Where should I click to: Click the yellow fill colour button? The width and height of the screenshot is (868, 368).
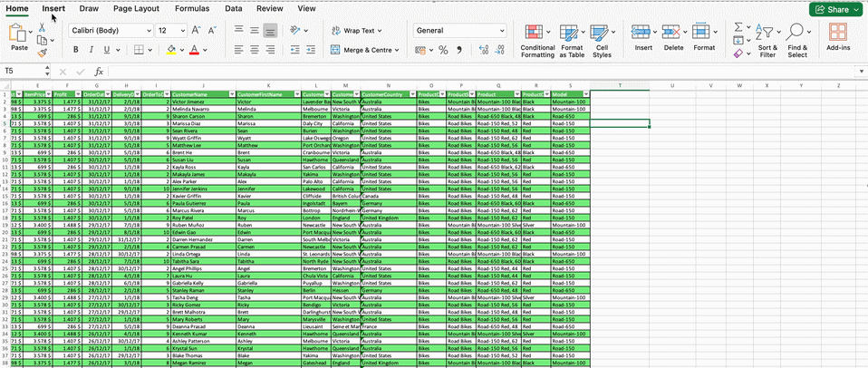pyautogui.click(x=171, y=50)
